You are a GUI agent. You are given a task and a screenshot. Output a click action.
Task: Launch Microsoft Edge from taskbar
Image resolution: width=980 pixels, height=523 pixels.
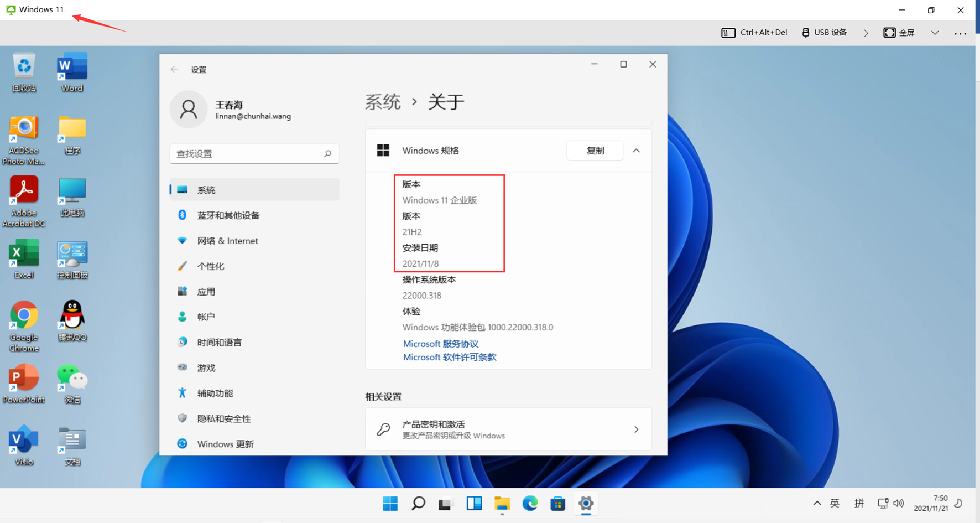[530, 504]
